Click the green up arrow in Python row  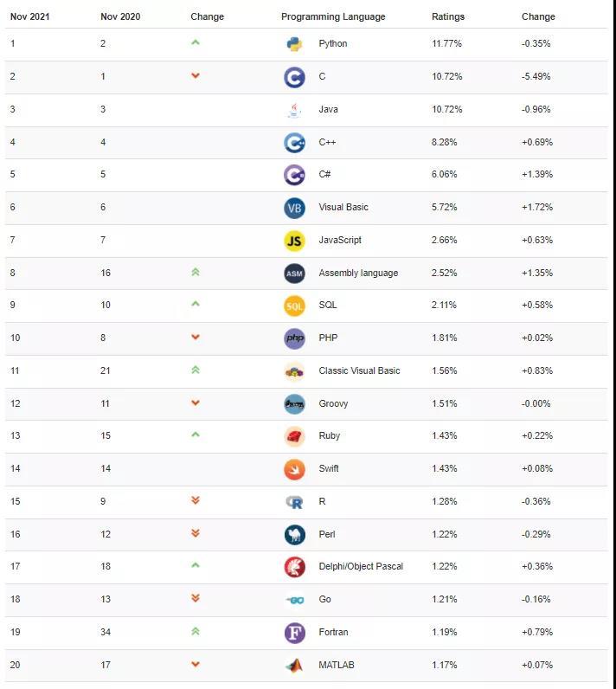[196, 42]
